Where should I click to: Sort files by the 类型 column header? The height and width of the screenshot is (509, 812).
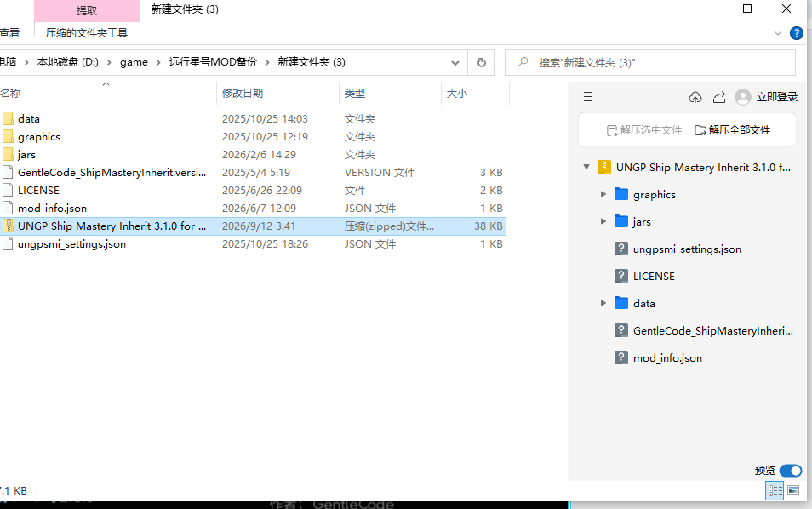pyautogui.click(x=391, y=94)
